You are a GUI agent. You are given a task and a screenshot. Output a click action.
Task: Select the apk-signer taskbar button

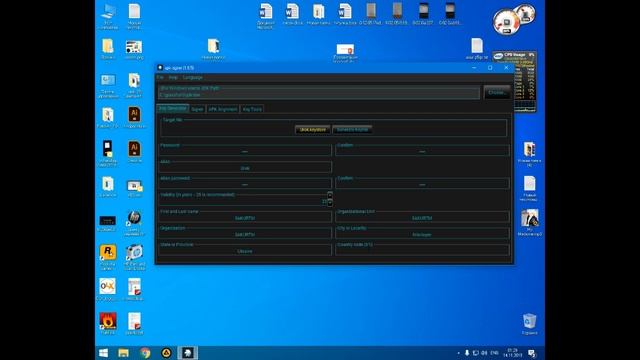[188, 353]
